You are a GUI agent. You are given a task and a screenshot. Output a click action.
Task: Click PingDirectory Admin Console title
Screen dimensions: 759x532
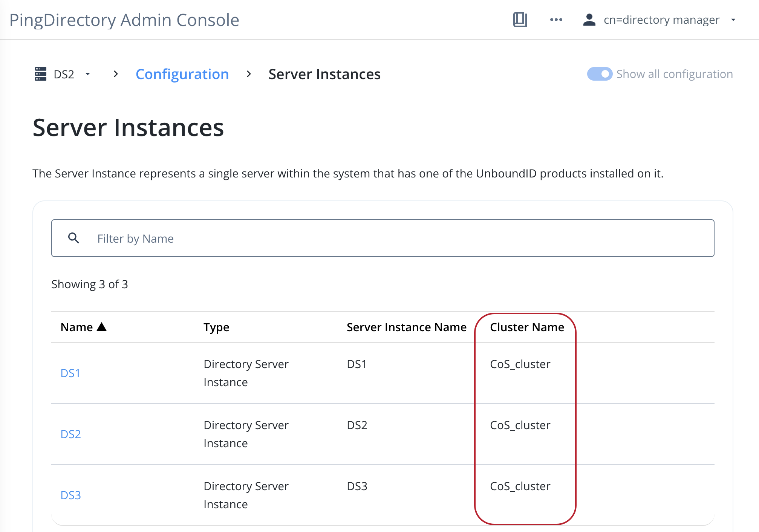tap(124, 20)
